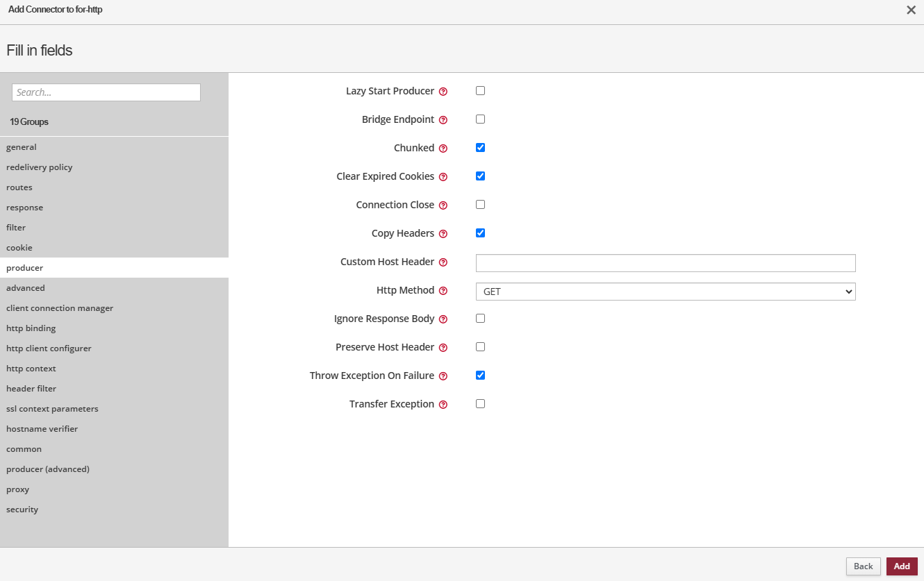924x581 pixels.
Task: Open the Http Method dropdown
Action: (665, 292)
